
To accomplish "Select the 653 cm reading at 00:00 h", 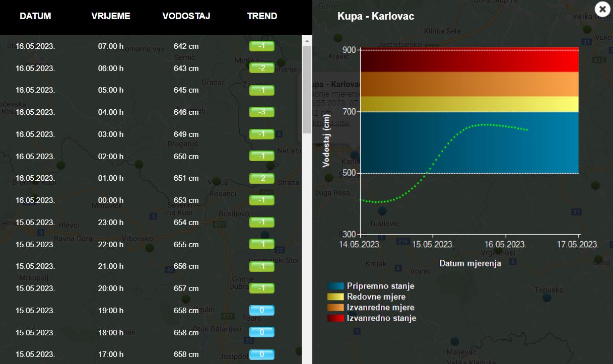I will pos(186,200).
